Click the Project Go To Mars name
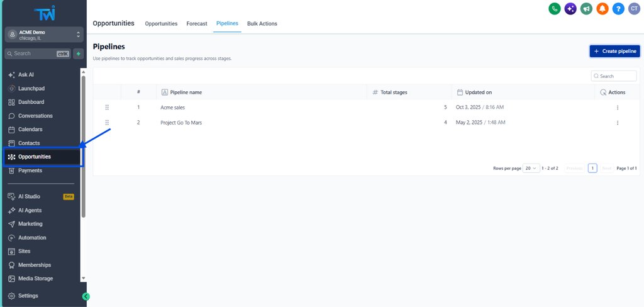Screen dimensions: 644x307 [181, 123]
